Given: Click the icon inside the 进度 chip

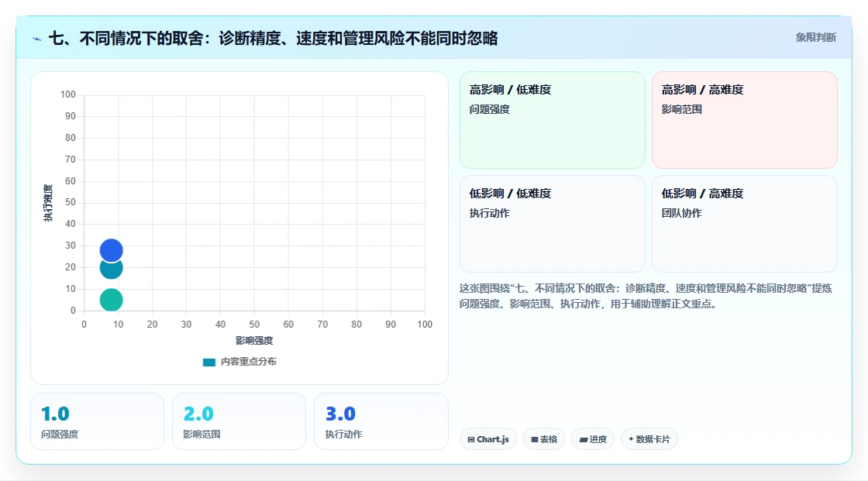Looking at the screenshot, I should pyautogui.click(x=584, y=439).
